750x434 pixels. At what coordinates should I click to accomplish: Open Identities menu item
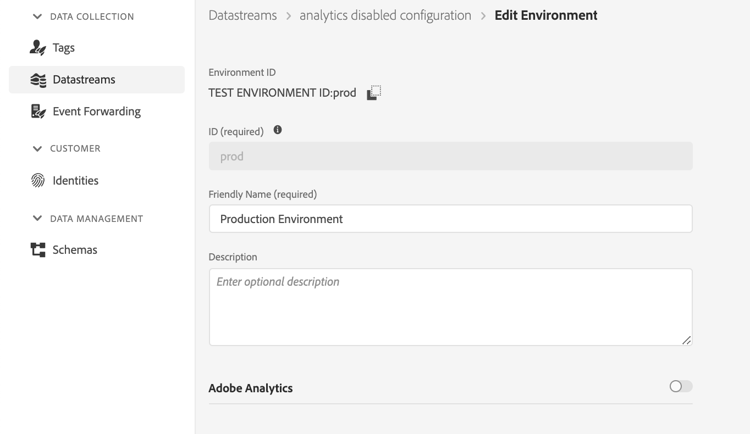[75, 181]
